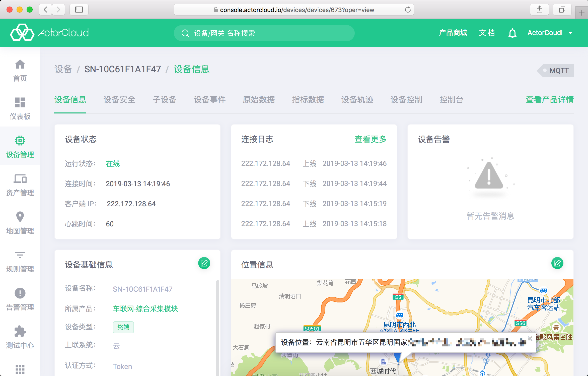Click the heartbeat value 60
Screen dimensions: 588x376
tap(110, 224)
